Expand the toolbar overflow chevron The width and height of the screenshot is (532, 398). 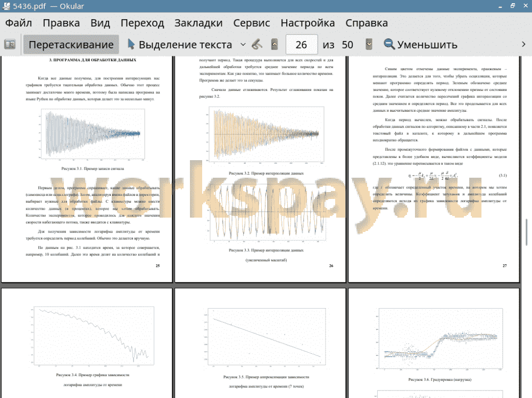[523, 45]
